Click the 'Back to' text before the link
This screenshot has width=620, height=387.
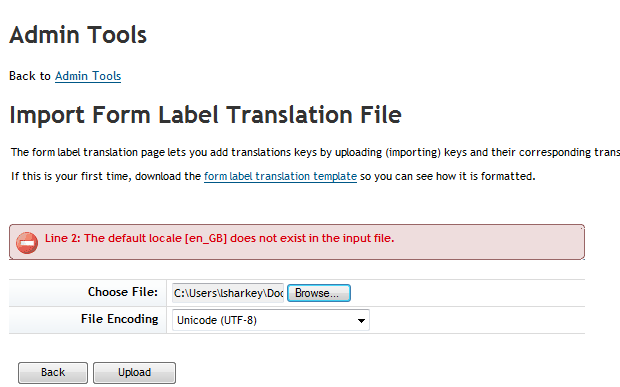coord(30,76)
